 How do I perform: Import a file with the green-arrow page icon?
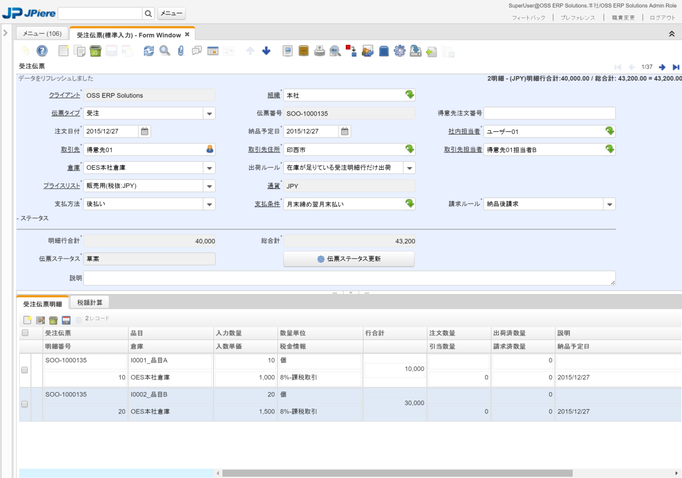click(x=431, y=51)
